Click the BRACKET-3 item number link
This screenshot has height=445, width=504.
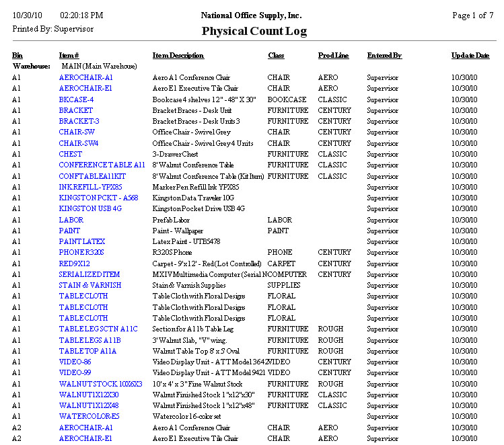coord(79,121)
